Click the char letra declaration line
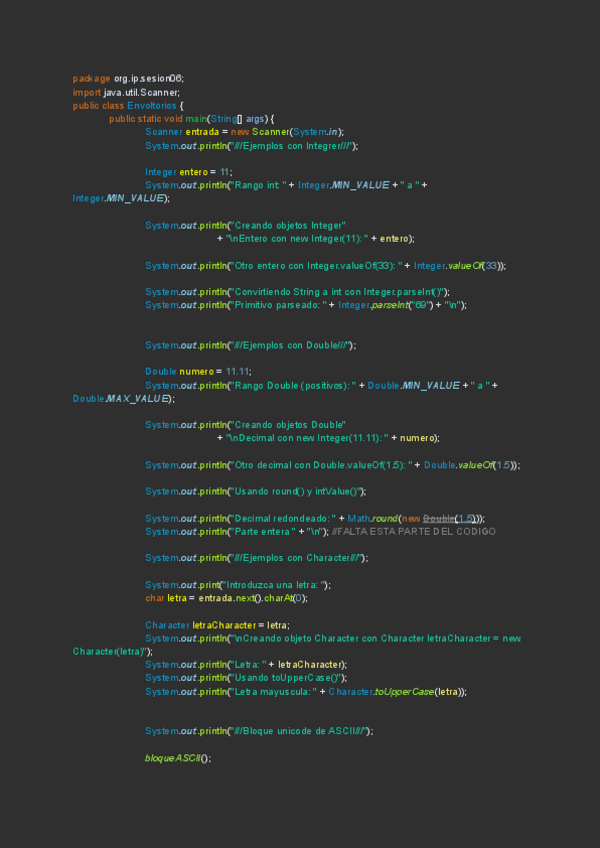The width and height of the screenshot is (600, 848). click(x=226, y=598)
